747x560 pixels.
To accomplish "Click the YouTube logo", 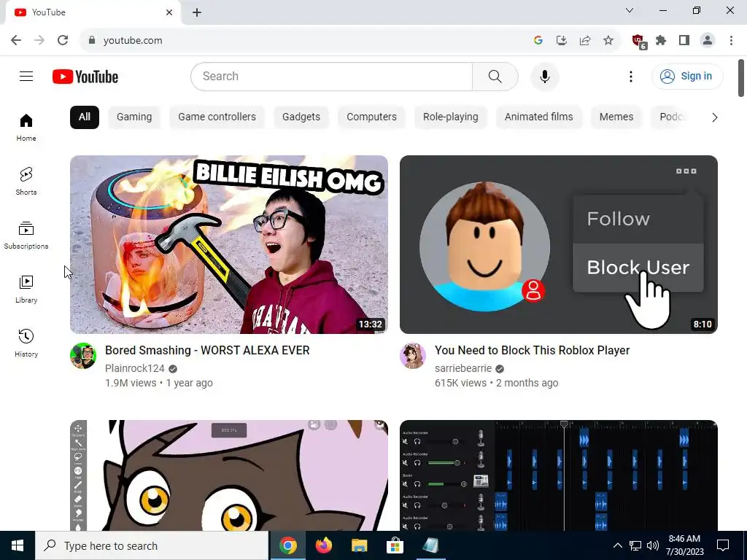I will point(85,77).
